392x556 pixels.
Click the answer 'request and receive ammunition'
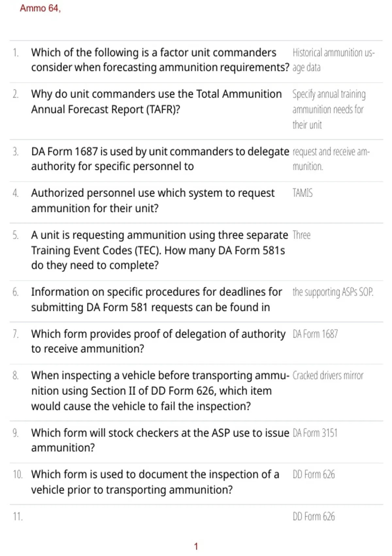point(331,159)
